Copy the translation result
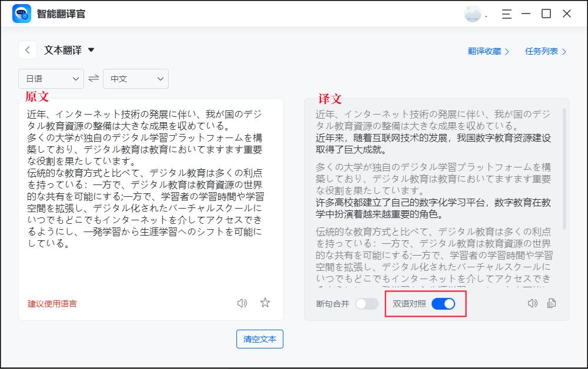Image resolution: width=588 pixels, height=369 pixels. click(550, 303)
